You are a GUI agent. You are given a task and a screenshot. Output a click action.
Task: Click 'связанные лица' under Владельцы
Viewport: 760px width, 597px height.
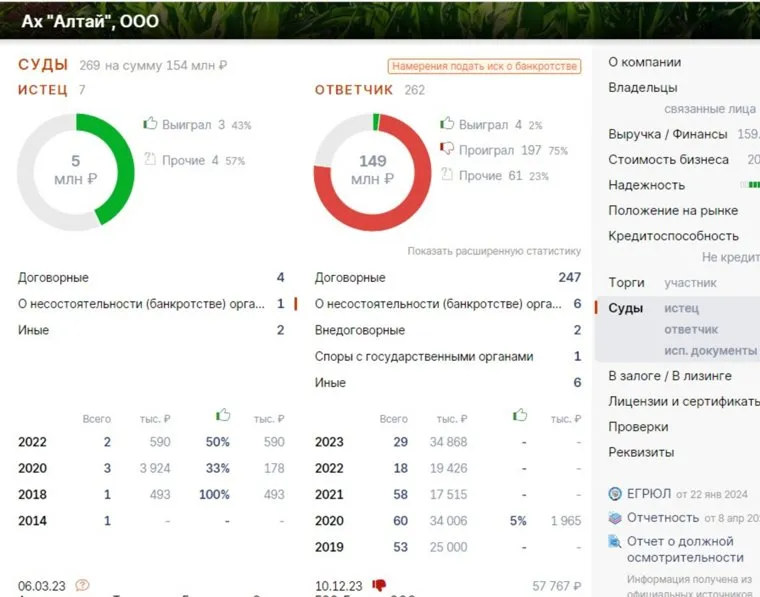[x=710, y=109]
